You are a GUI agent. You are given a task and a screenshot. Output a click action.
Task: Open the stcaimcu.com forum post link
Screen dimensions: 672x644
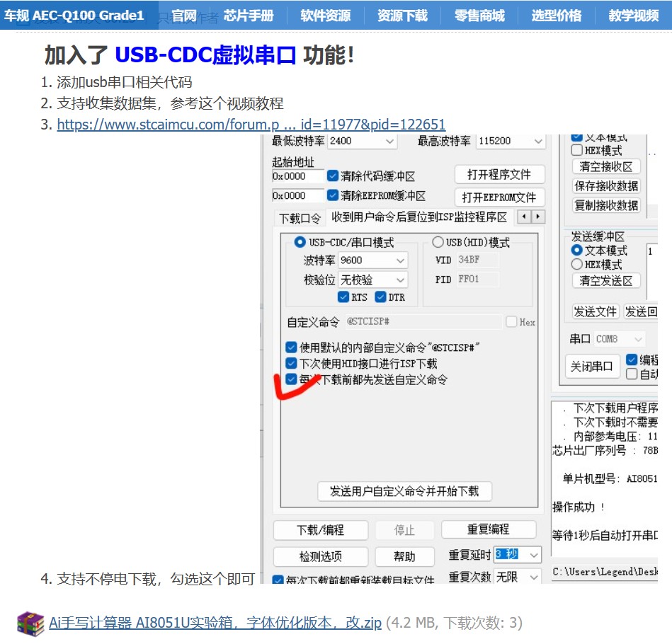tap(251, 125)
